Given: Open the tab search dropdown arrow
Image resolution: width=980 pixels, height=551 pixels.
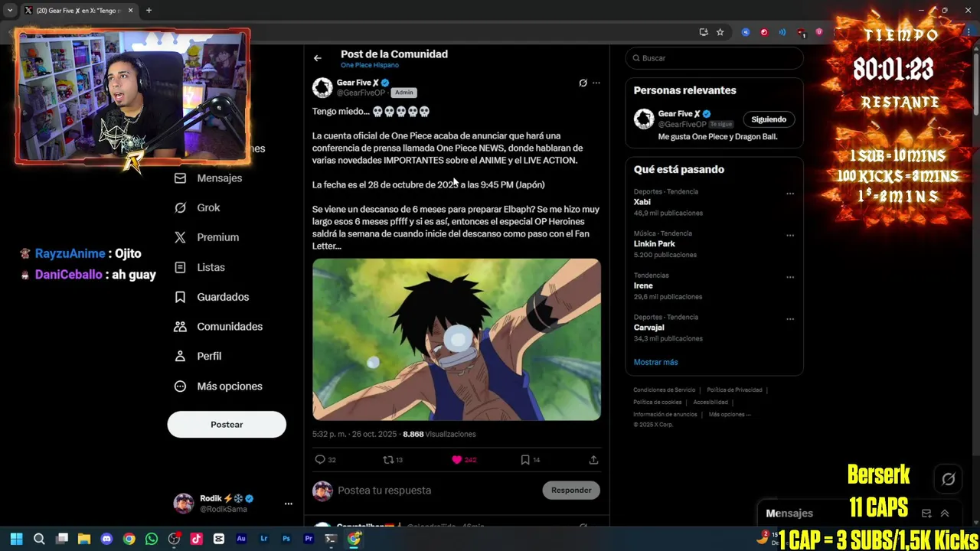Looking at the screenshot, I should pos(10,11).
